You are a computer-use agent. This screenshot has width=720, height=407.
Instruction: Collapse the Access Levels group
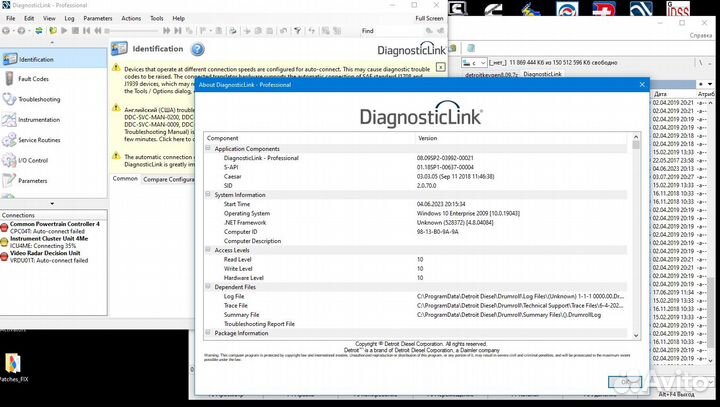click(209, 250)
